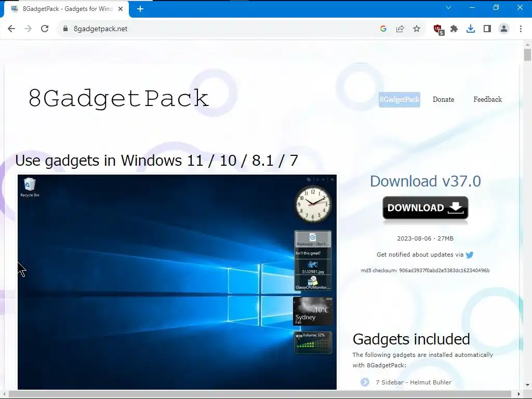The image size is (532, 399).
Task: Share this page via share icon
Action: (400, 29)
